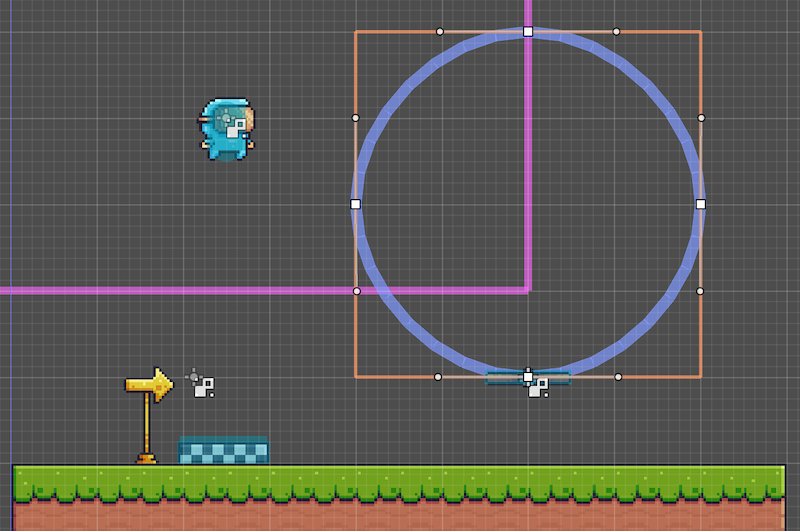This screenshot has width=800, height=531.
Task: Select the gizmo icon beside the arrow sign
Action: [203, 385]
